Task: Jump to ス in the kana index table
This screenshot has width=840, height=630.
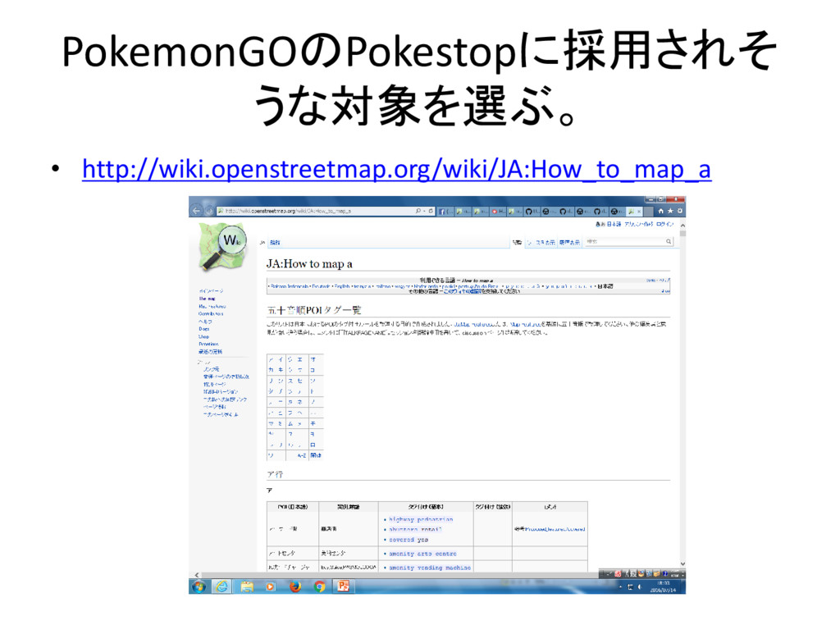Action: coord(290,381)
